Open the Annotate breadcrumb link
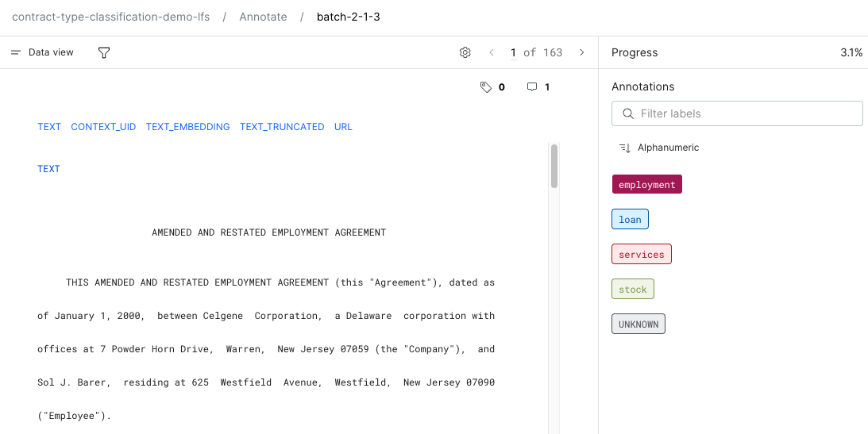This screenshot has width=868, height=434. (263, 17)
